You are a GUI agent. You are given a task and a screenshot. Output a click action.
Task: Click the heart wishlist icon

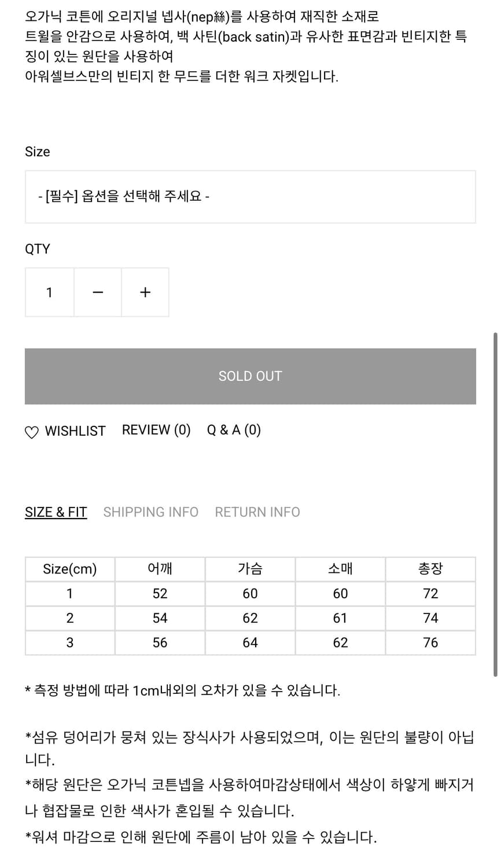(31, 432)
